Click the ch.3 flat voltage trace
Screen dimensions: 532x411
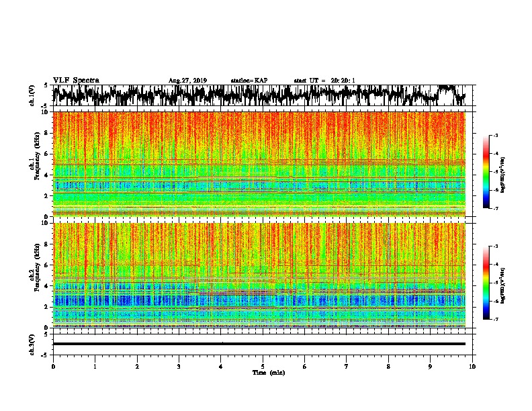tap(259, 344)
